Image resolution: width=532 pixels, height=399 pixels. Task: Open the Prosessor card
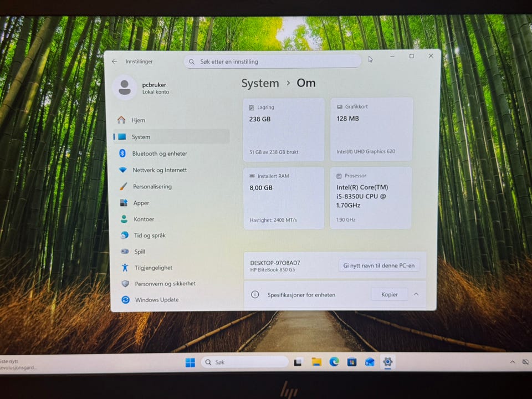tap(371, 198)
